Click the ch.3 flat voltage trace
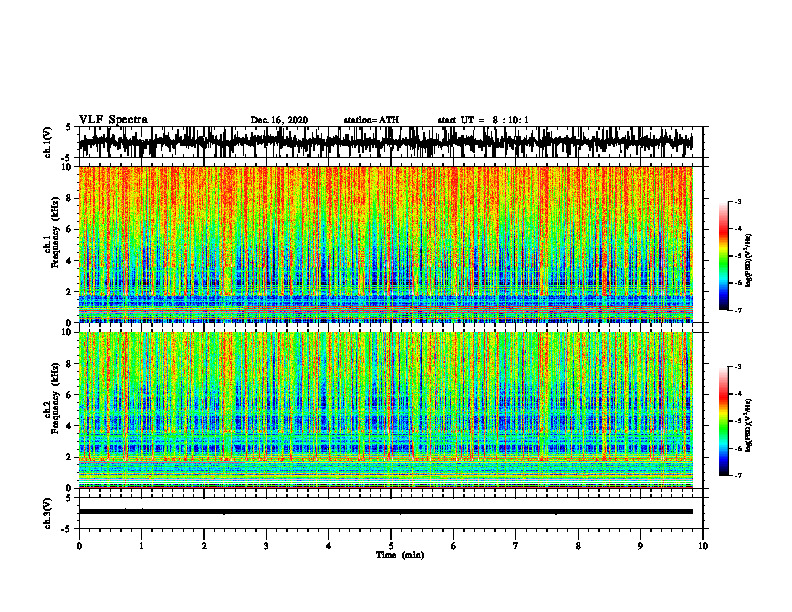This screenshot has height=612, width=792. tap(386, 512)
